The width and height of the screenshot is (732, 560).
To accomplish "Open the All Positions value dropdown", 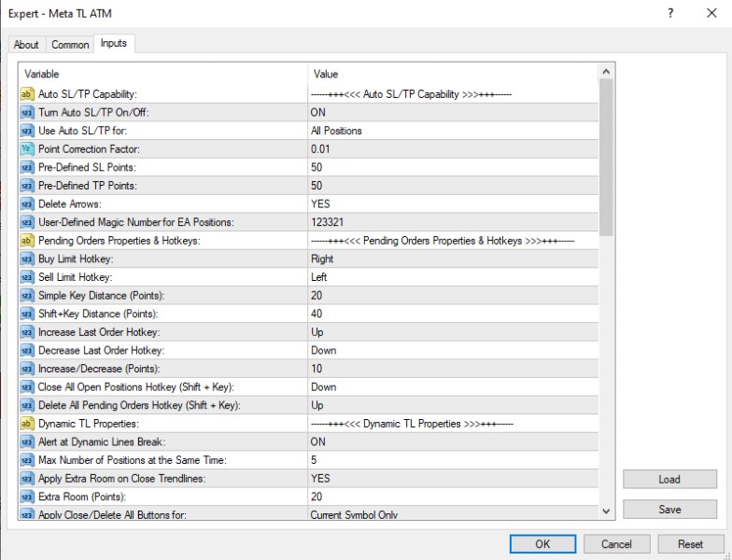I will (x=453, y=131).
